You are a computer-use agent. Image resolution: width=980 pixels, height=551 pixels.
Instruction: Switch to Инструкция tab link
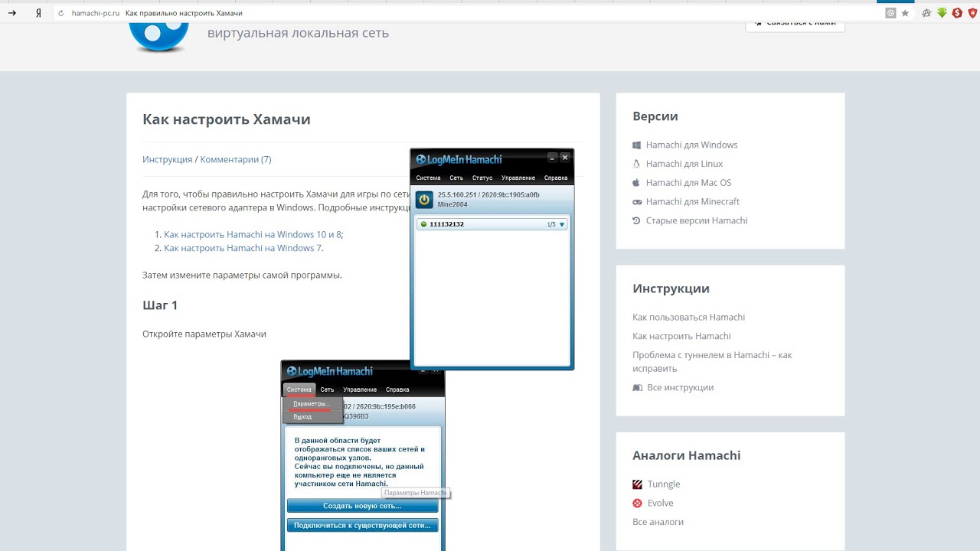(x=167, y=159)
